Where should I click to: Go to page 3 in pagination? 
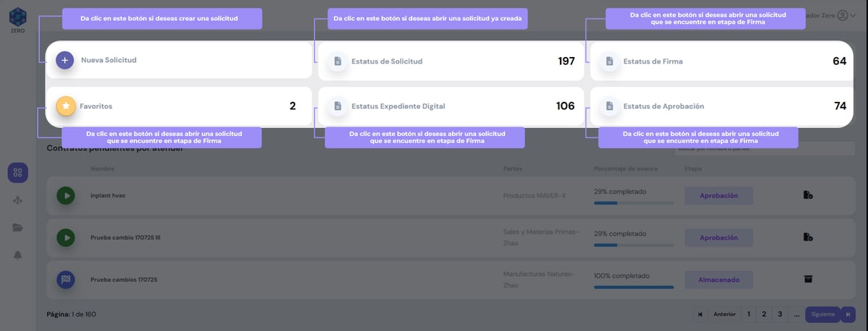coord(780,314)
